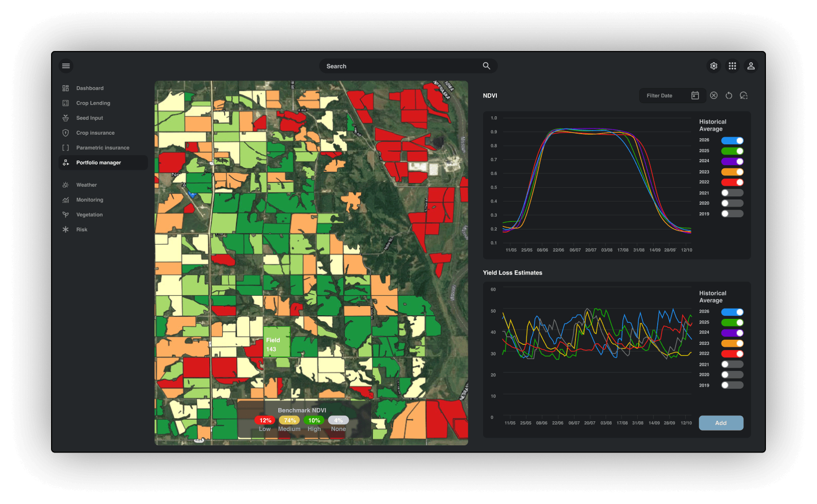Select the Vegetation sidebar item
817x504 pixels.
89,215
